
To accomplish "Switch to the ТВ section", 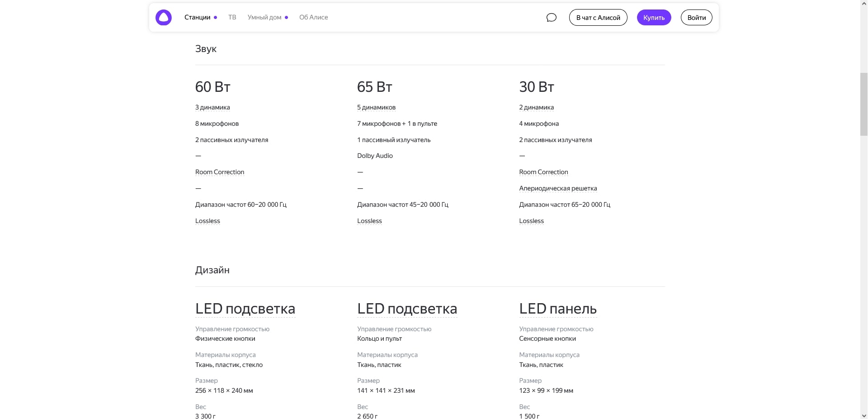I will pyautogui.click(x=232, y=17).
